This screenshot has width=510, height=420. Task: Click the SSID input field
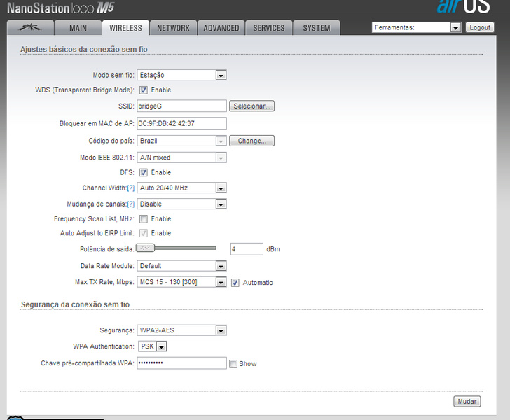(181, 106)
